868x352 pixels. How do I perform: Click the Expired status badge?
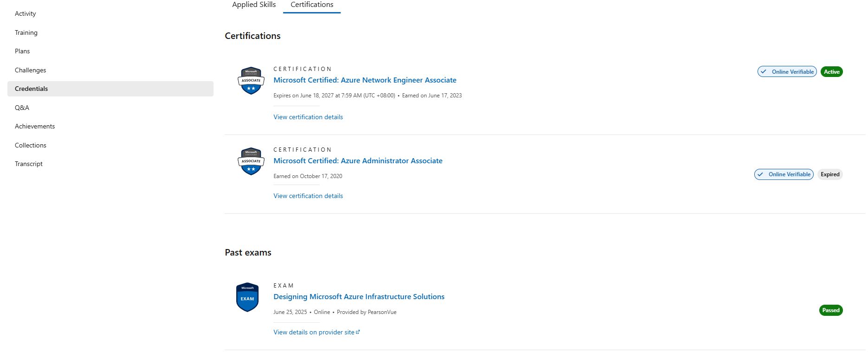[x=830, y=174]
